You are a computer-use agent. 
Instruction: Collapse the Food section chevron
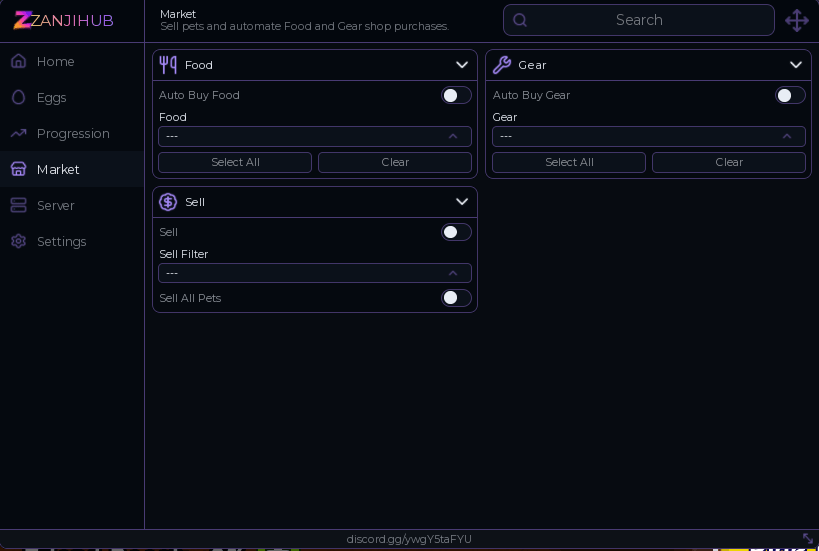point(462,65)
